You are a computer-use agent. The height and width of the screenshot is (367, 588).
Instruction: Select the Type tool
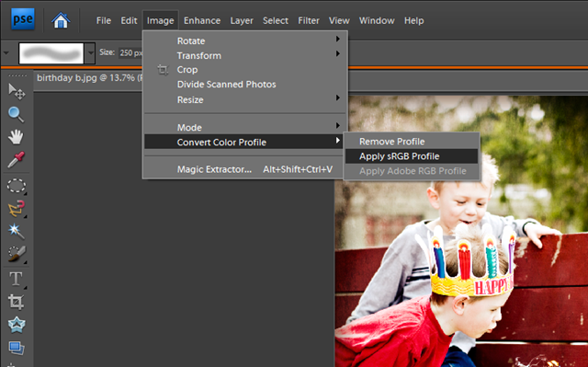pos(17,280)
